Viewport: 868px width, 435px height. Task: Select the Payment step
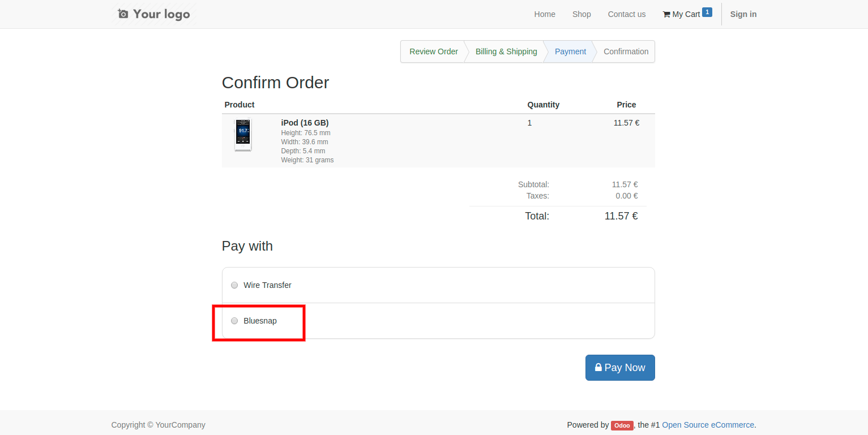570,51
